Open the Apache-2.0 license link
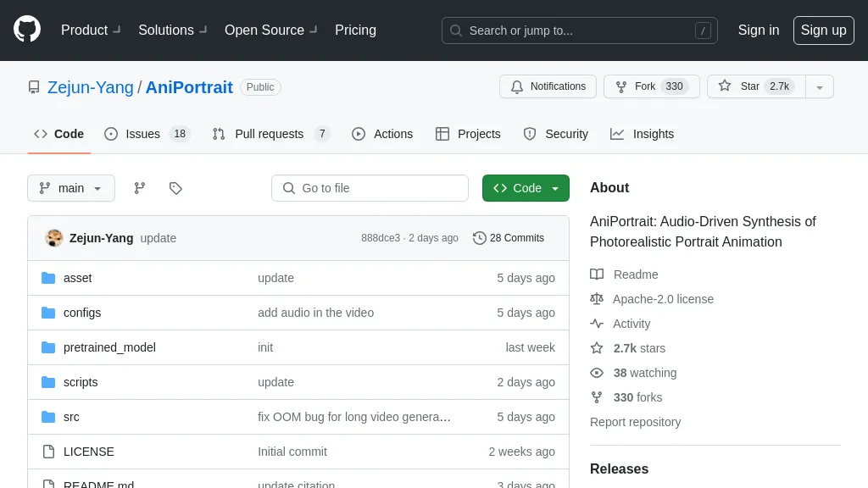 663,299
